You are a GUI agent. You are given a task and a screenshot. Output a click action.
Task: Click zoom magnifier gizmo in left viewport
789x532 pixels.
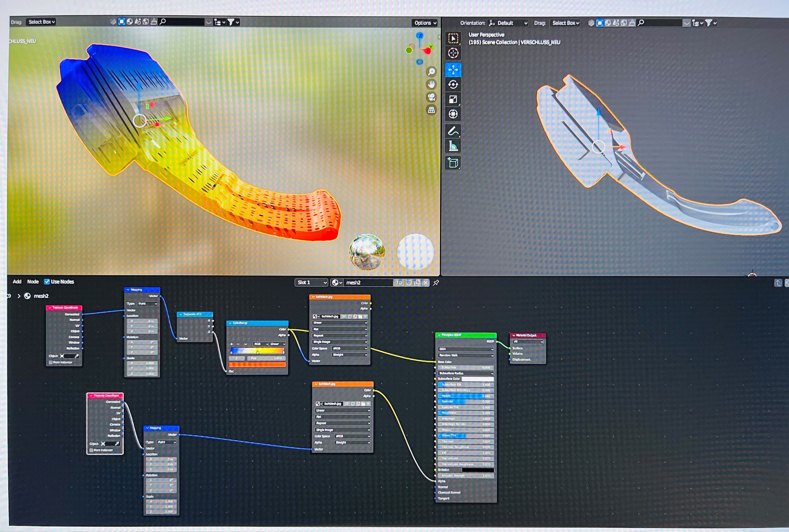click(x=431, y=72)
